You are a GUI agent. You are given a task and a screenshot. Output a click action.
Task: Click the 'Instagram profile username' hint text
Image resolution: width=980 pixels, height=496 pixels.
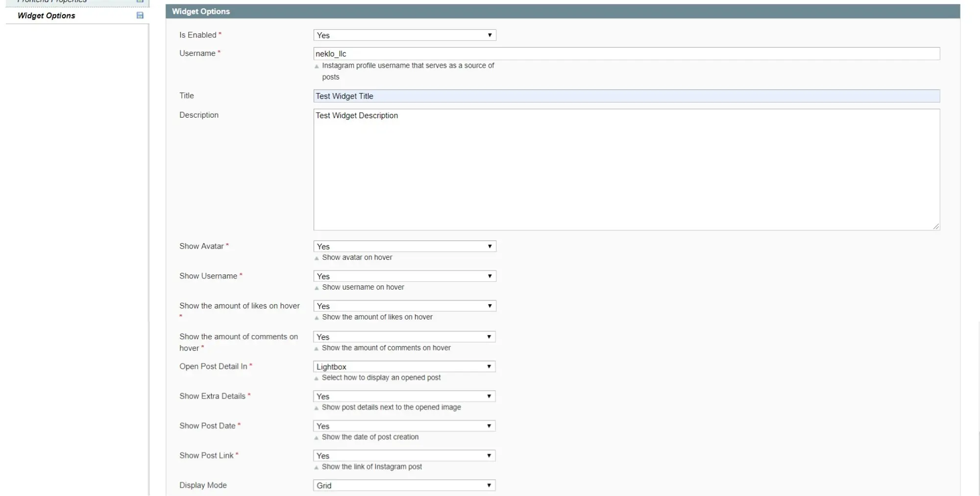pyautogui.click(x=408, y=72)
